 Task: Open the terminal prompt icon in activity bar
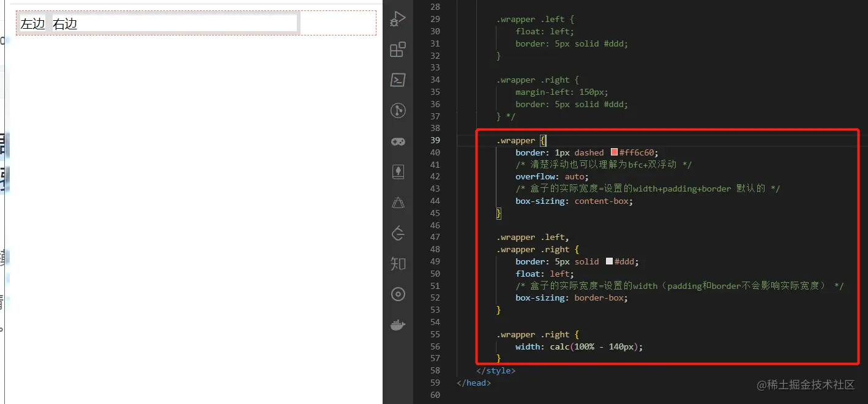tap(398, 80)
